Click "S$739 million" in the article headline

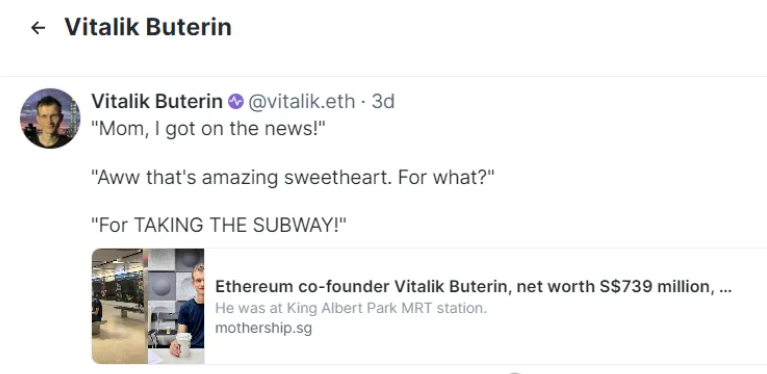[x=656, y=286]
